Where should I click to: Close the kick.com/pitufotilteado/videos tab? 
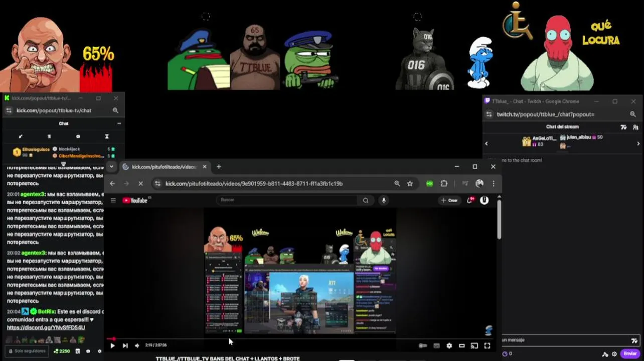204,166
